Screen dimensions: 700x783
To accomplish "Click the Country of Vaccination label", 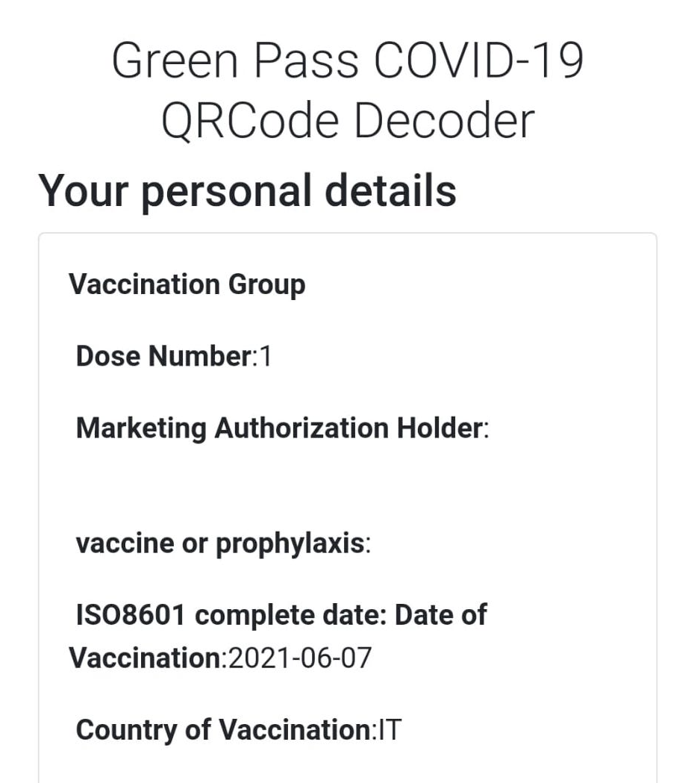I will pyautogui.click(x=222, y=730).
